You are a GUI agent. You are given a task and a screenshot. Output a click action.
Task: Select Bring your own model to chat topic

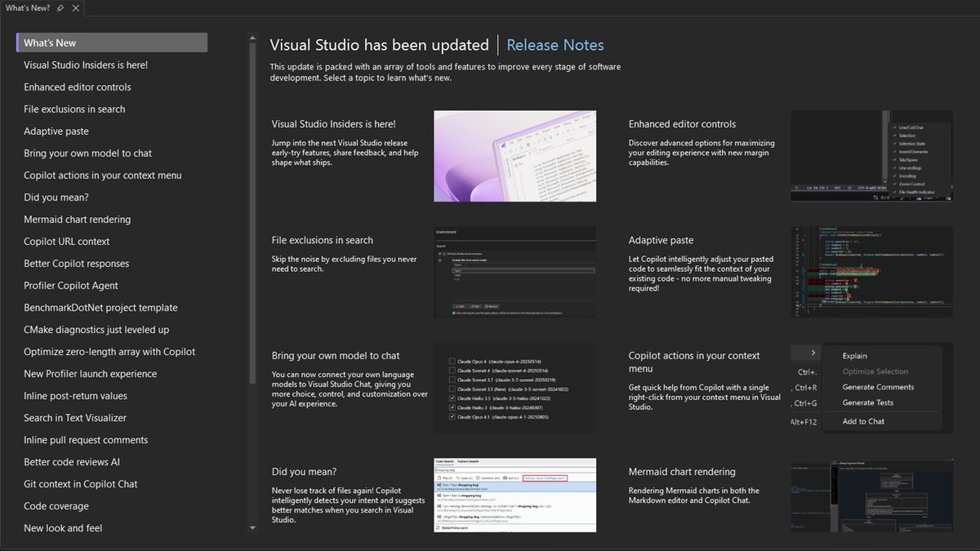click(x=87, y=153)
